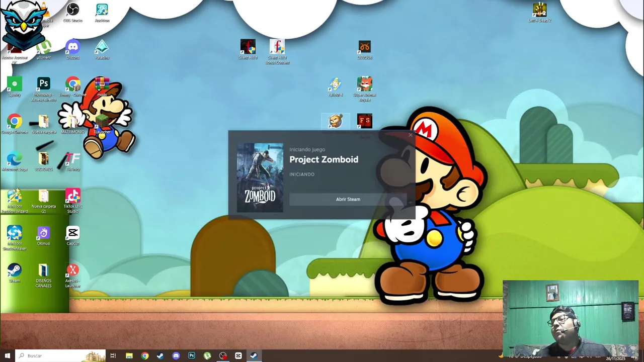Open the MiniTool ShadowMaker shortcut
This screenshot has height=362, width=644.
click(x=15, y=238)
